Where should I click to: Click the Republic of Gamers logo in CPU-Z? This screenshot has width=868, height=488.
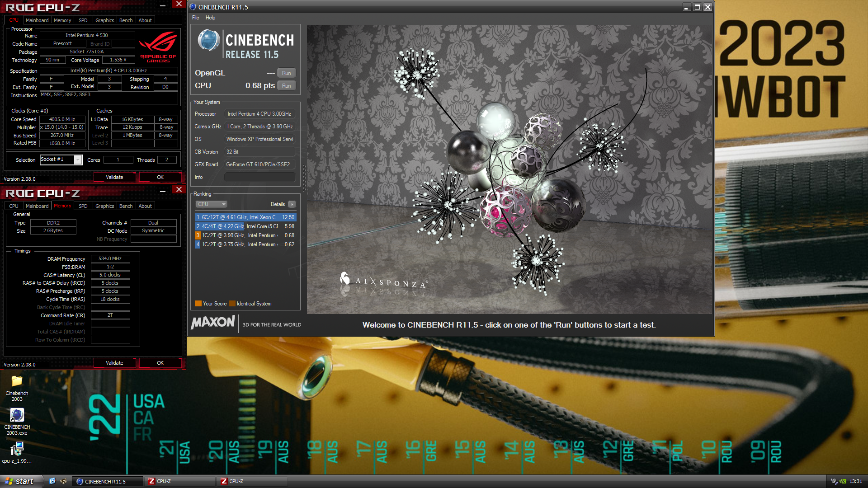pos(158,47)
